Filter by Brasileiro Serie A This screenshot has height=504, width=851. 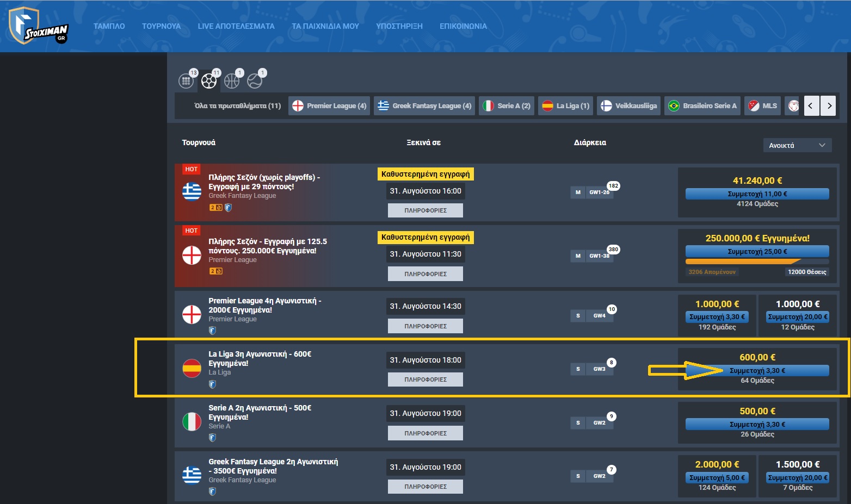coord(702,106)
